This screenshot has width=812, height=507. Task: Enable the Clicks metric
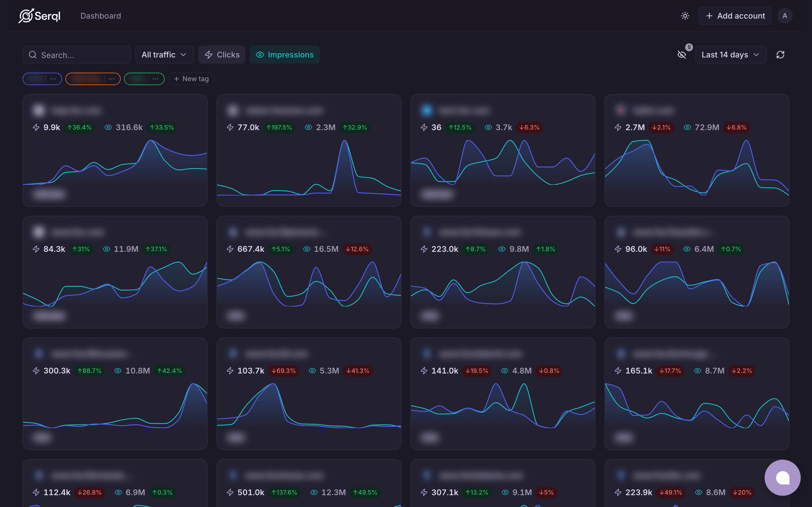222,54
